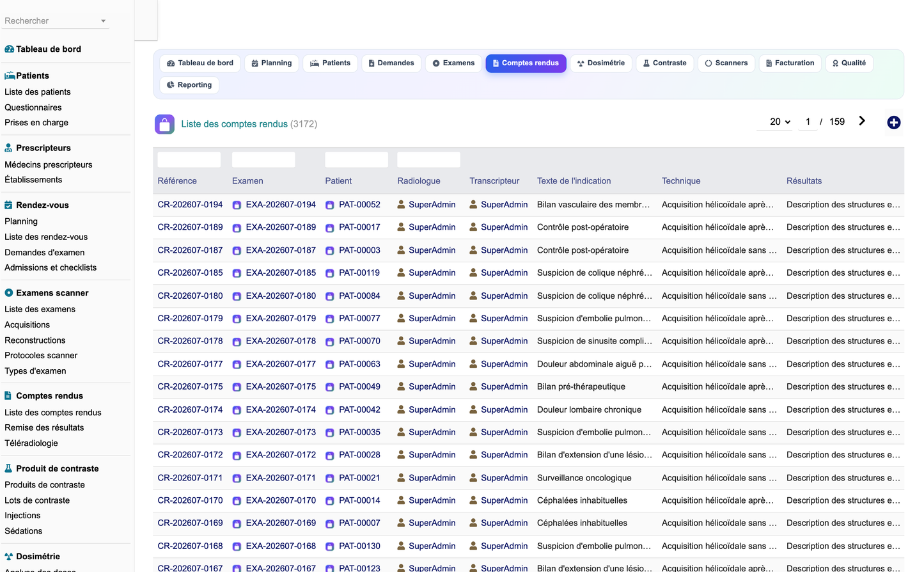The image size is (924, 572).
Task: Open the Dosimétrie tab
Action: click(x=601, y=63)
